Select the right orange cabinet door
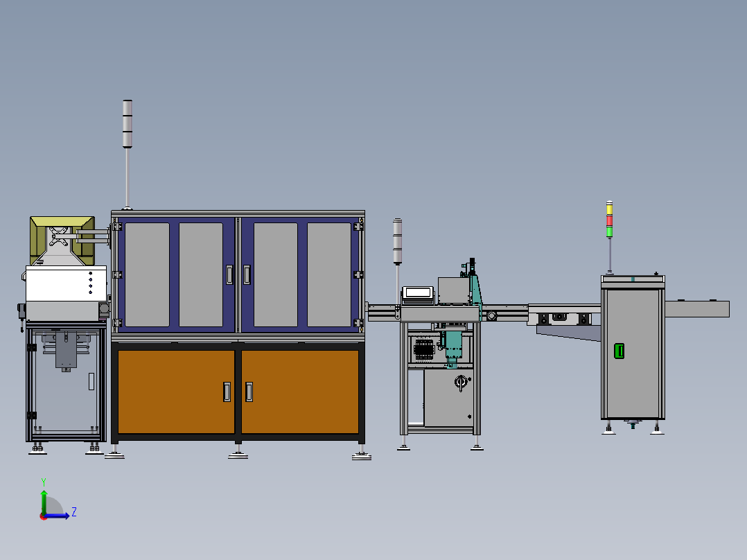Viewport: 747px width, 560px height. (299, 392)
